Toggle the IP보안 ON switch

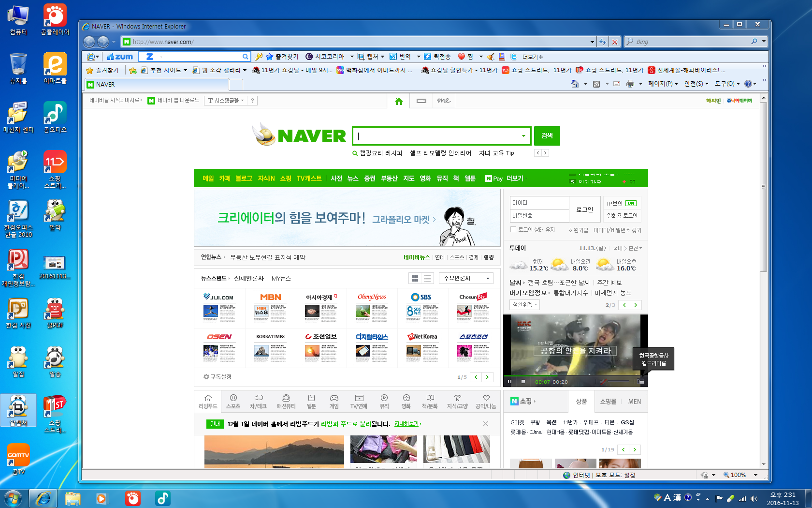click(x=631, y=203)
